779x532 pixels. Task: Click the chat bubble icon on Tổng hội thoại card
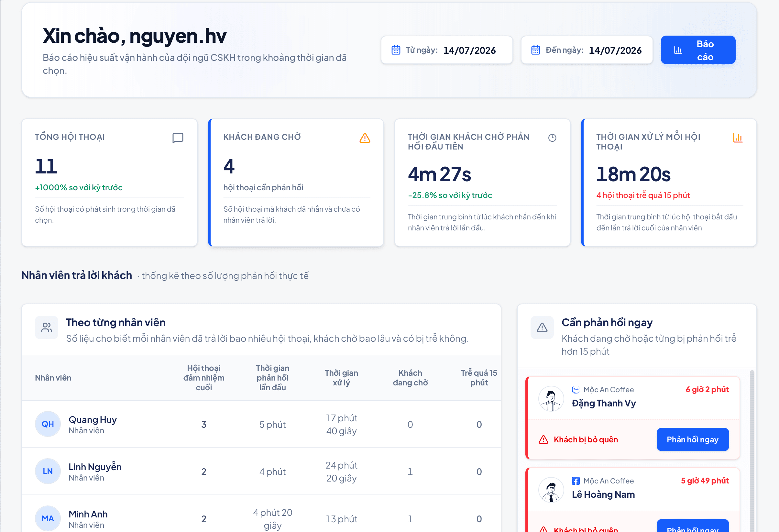click(x=178, y=138)
